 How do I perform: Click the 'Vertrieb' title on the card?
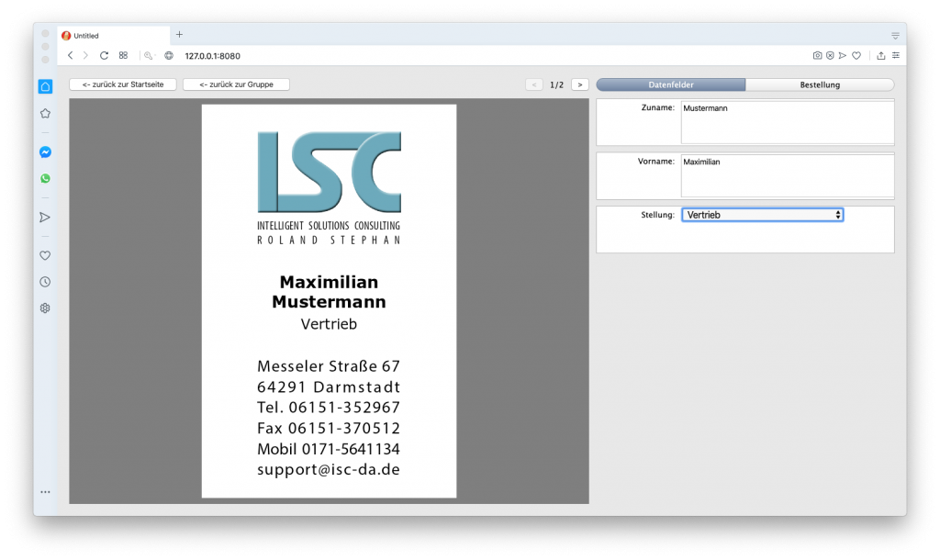pos(330,324)
